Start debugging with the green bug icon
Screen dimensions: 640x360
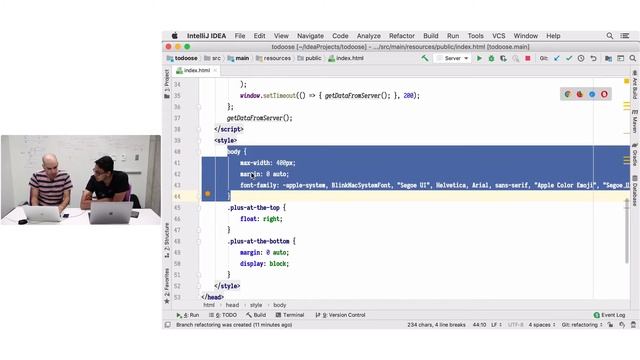pos(491,58)
